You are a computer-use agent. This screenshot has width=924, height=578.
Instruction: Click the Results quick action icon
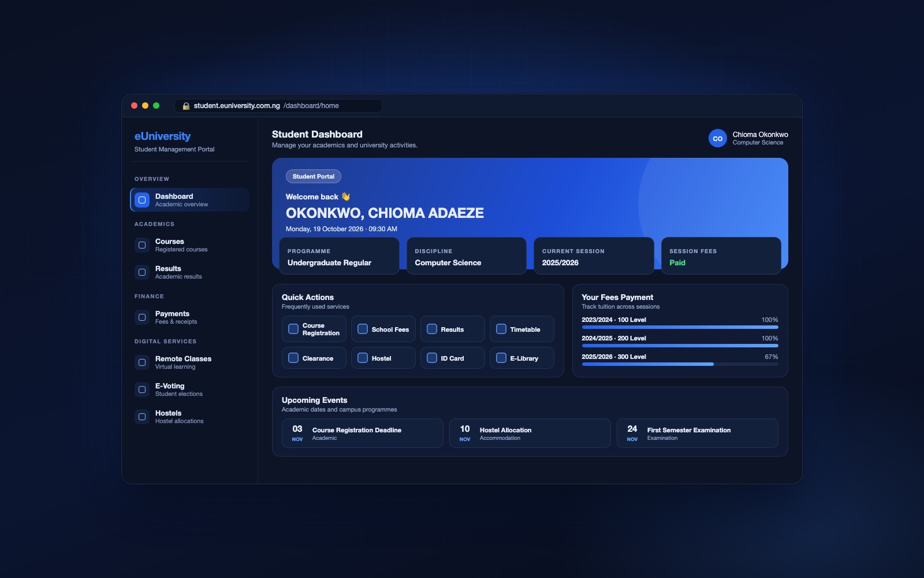(432, 329)
